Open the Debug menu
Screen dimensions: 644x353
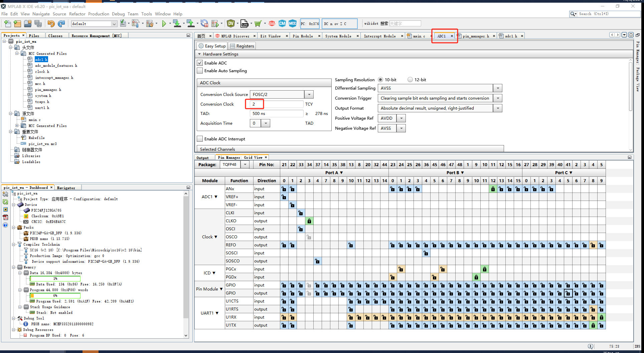point(118,14)
